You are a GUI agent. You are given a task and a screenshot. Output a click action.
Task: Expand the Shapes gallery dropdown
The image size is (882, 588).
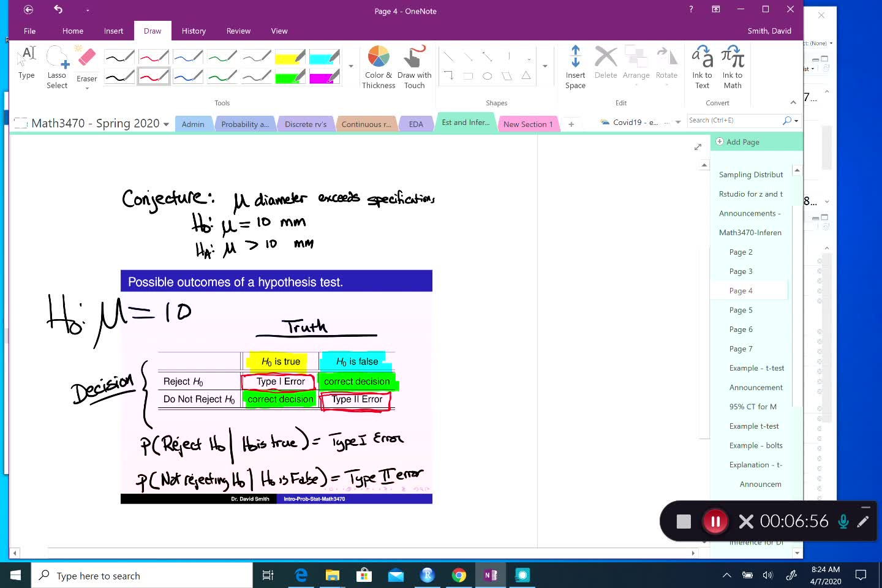pyautogui.click(x=545, y=66)
